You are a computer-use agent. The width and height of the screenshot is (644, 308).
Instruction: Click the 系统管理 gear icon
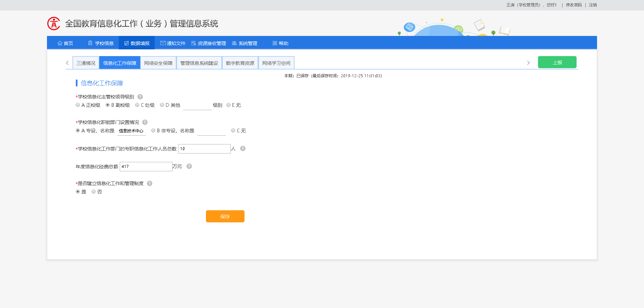coord(234,43)
